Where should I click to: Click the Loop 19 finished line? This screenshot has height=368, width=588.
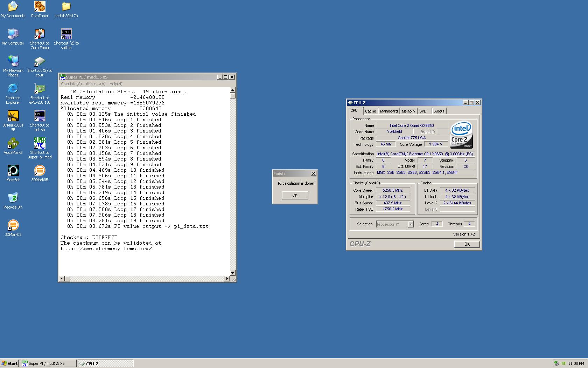coord(116,220)
